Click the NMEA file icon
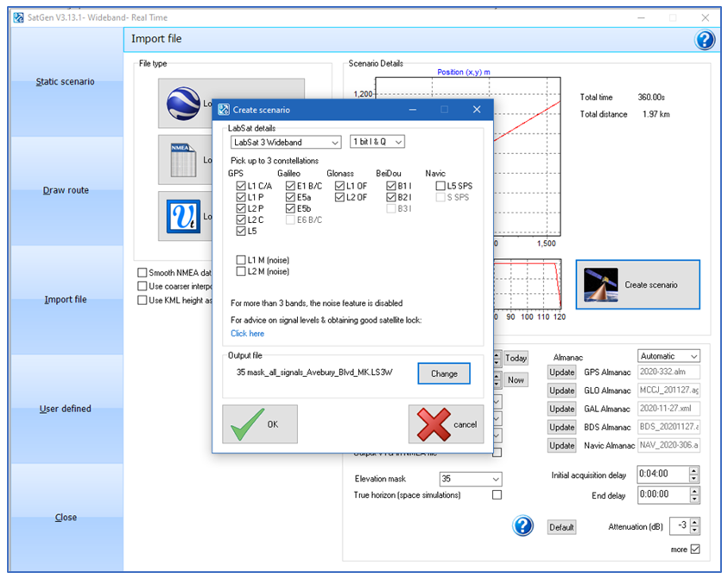The image size is (728, 579). click(183, 160)
